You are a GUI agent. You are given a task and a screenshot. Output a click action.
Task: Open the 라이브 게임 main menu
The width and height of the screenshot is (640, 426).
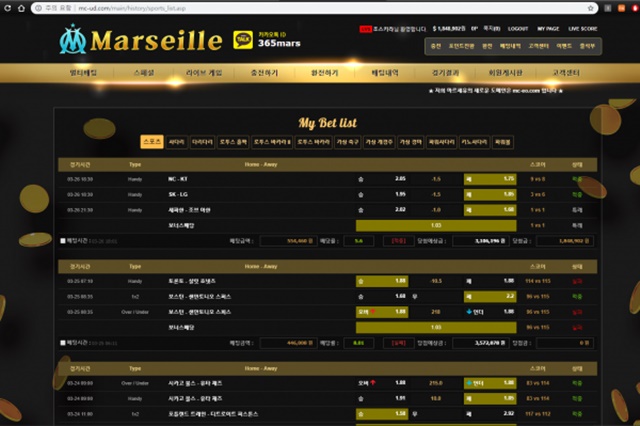[x=204, y=73]
